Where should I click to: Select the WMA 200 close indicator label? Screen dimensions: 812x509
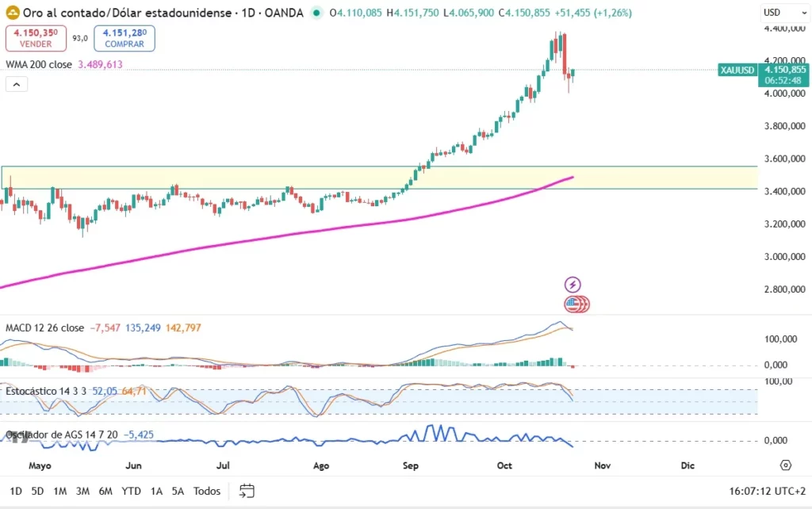[x=39, y=65]
